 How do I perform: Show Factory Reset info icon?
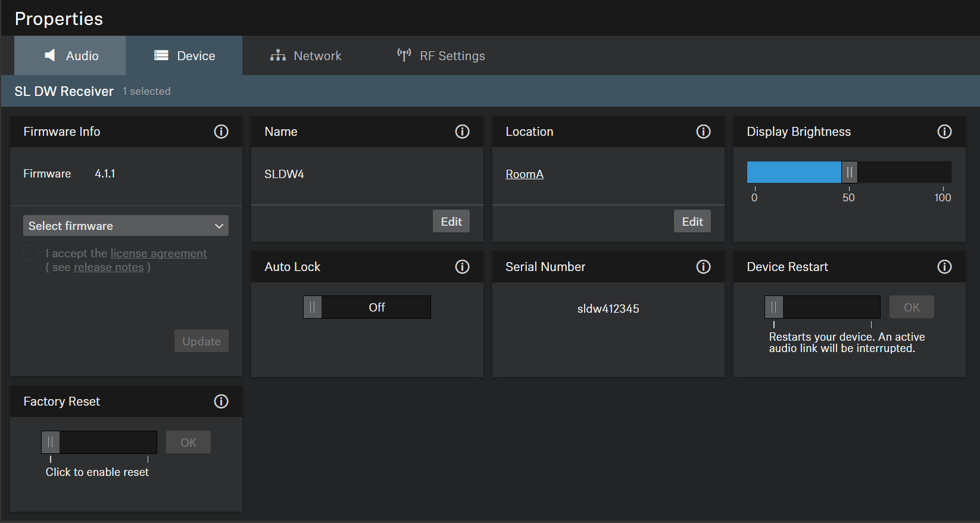click(x=221, y=401)
